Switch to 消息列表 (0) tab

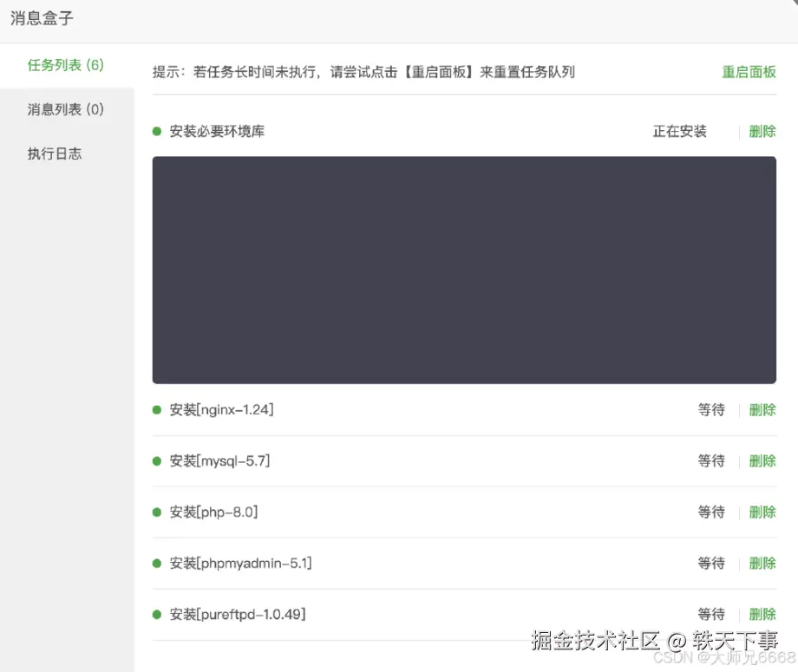66,109
